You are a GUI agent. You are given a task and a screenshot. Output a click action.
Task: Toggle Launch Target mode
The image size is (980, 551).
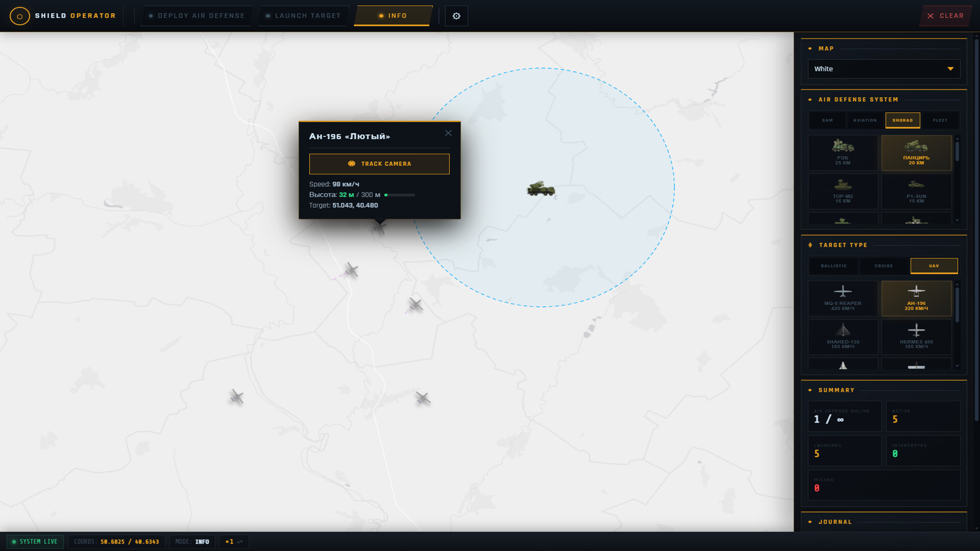(303, 16)
